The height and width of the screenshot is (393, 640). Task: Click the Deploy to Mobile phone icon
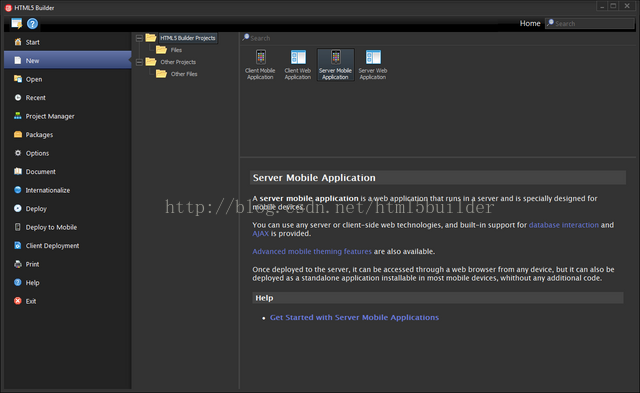tap(18, 227)
